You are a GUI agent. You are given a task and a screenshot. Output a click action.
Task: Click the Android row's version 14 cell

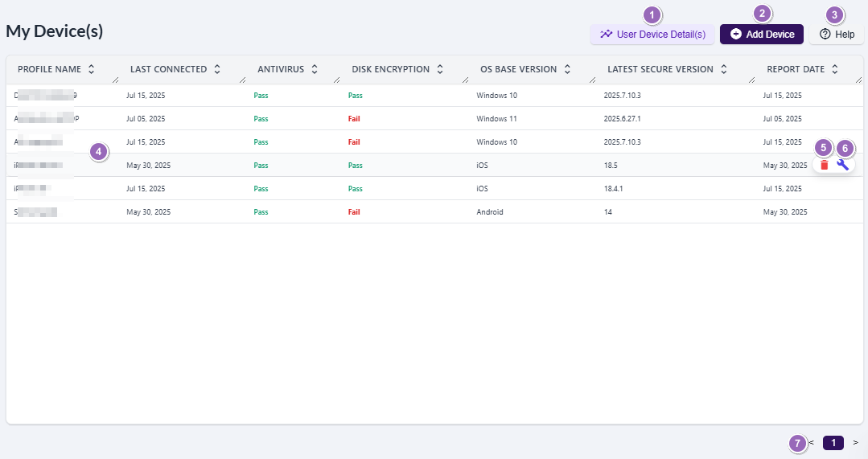608,211
